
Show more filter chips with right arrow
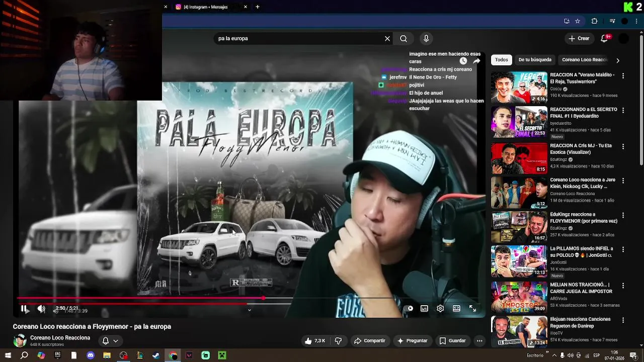click(618, 60)
